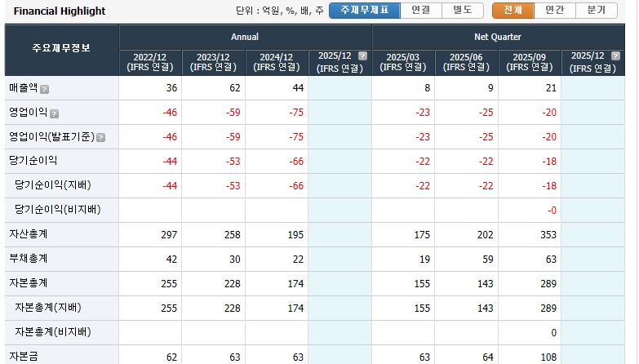Click the 자산총계 row label

coord(29,234)
